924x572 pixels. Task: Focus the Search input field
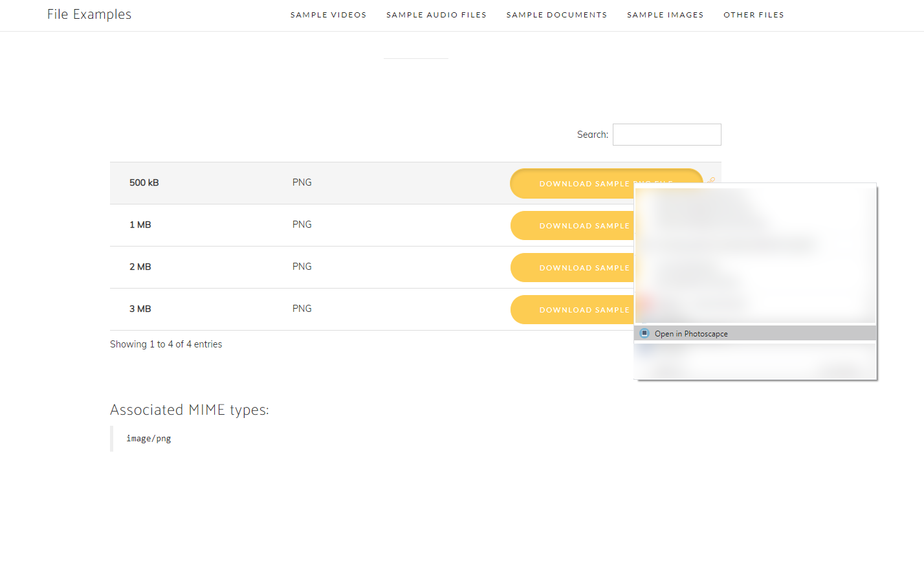click(666, 135)
